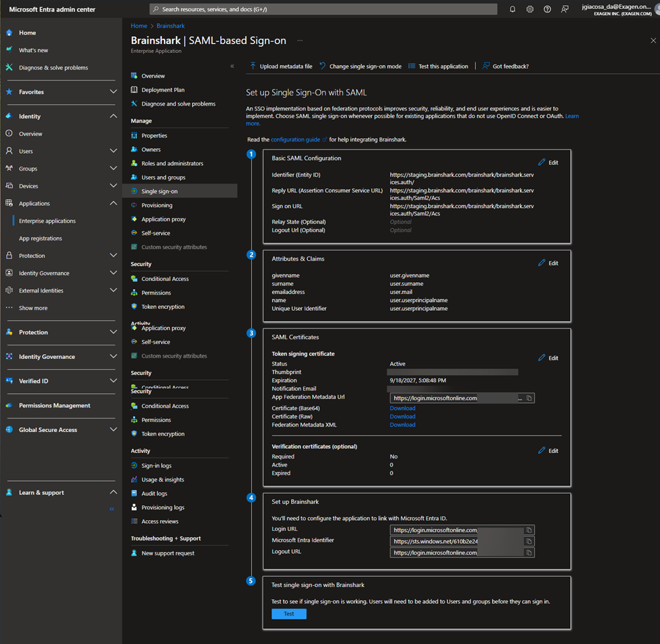Copy the Logout URL value
The width and height of the screenshot is (660, 644).
tap(529, 553)
